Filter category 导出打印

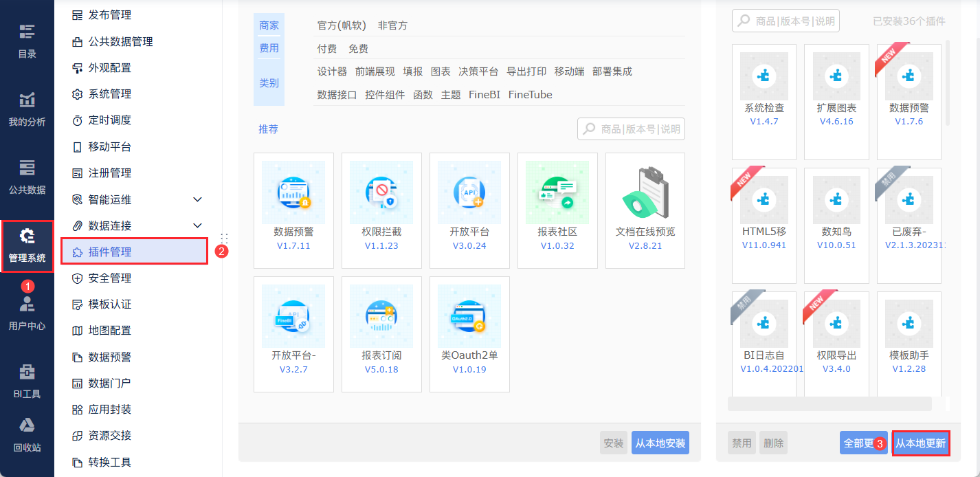tap(526, 71)
